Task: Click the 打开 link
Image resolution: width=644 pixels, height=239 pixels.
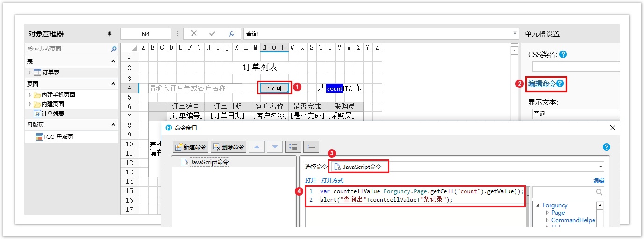Action: pos(311,180)
